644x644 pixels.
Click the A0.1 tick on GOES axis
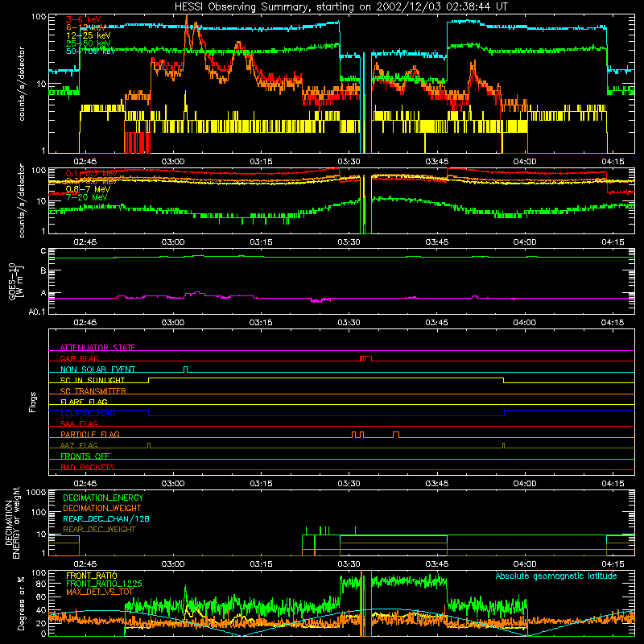pos(36,312)
